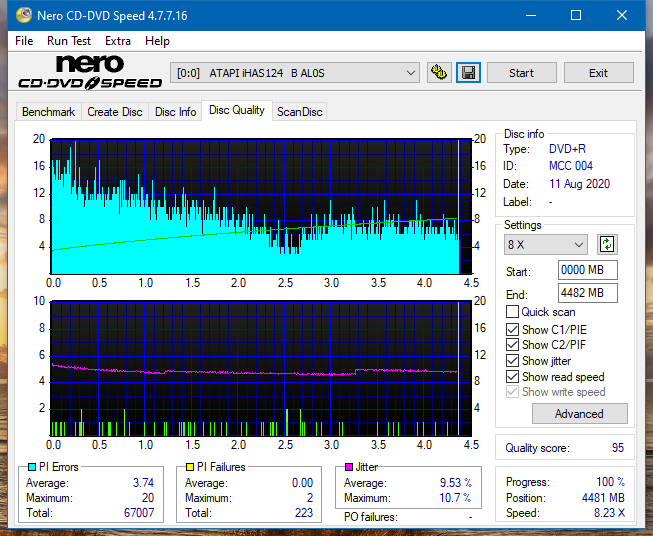
Task: Uncheck Show C2/PIF
Action: 512,345
